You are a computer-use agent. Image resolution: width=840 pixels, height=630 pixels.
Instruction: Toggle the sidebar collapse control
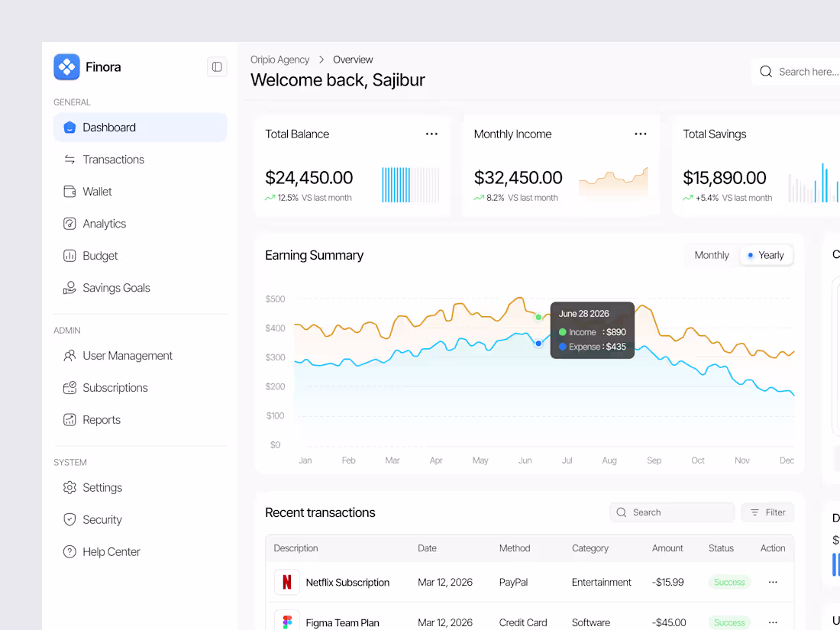point(217,66)
